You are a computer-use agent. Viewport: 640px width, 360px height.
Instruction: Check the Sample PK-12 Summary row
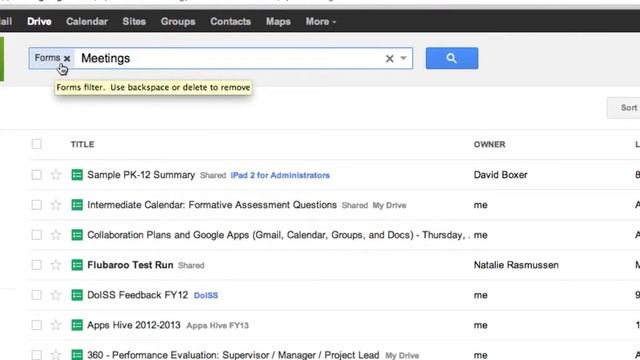[x=36, y=175]
